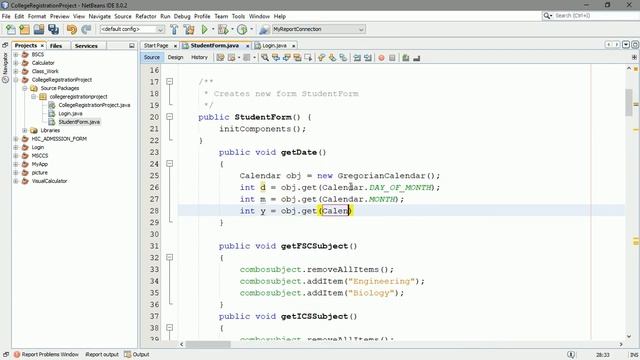Run the project with the green arrow
640x360 pixels.
coord(204,29)
